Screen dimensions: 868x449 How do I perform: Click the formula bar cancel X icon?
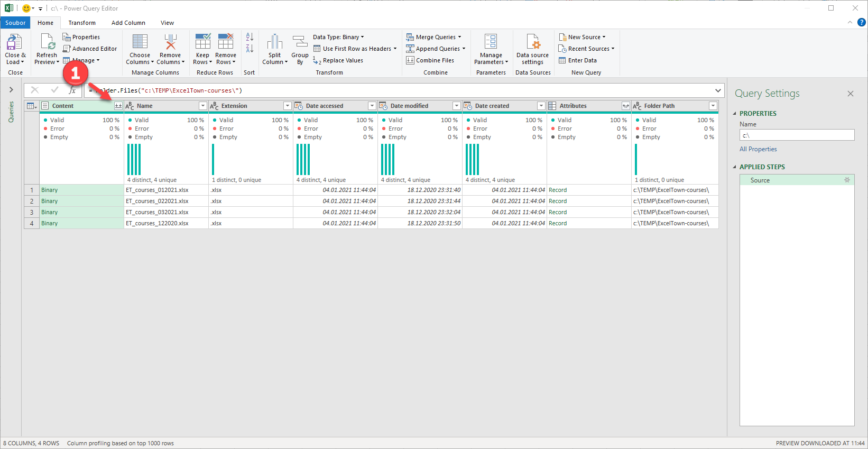click(x=35, y=90)
